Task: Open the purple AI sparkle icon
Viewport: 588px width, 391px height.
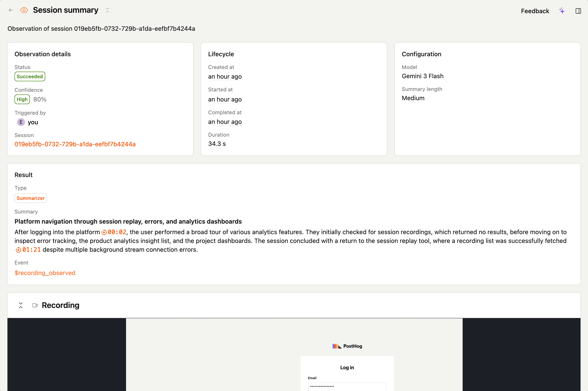Action: coord(562,11)
